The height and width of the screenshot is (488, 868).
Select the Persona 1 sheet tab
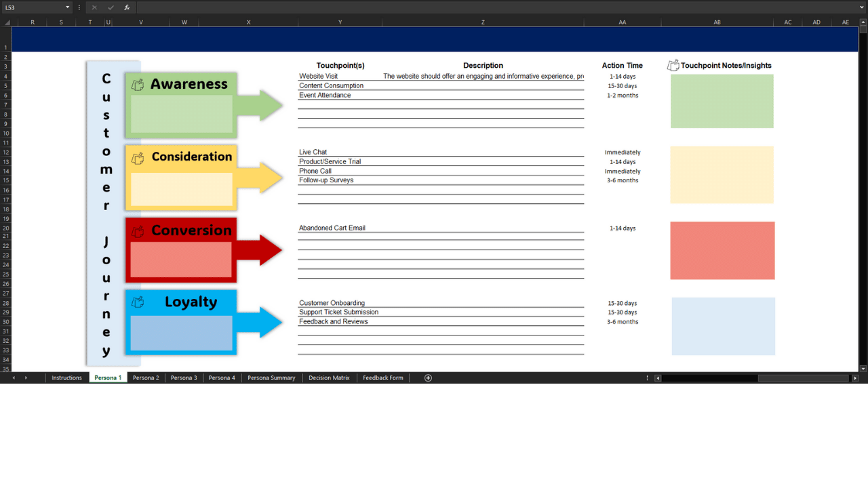click(x=108, y=378)
